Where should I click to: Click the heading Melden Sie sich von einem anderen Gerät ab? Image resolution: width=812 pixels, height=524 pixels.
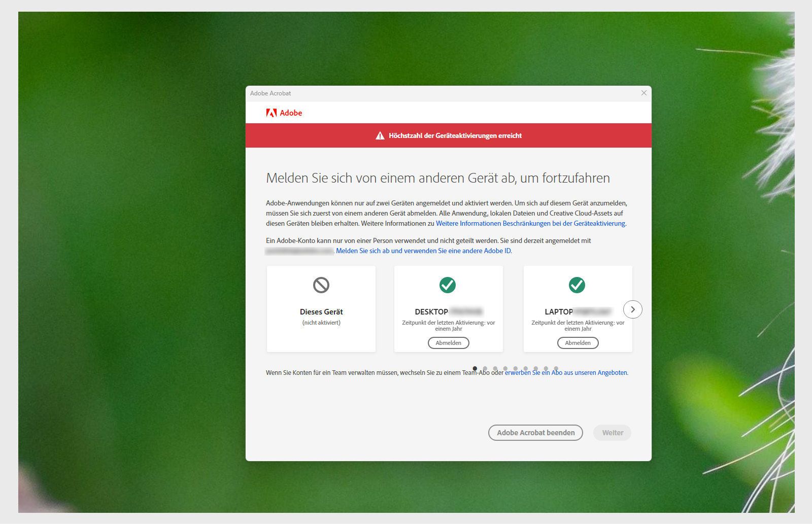[438, 178]
